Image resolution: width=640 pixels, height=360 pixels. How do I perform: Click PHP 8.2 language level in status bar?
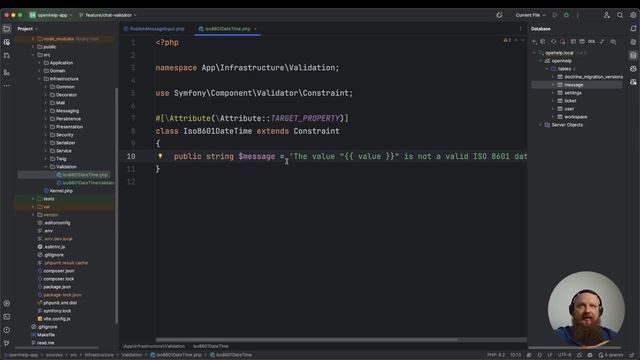pyautogui.click(x=496, y=355)
